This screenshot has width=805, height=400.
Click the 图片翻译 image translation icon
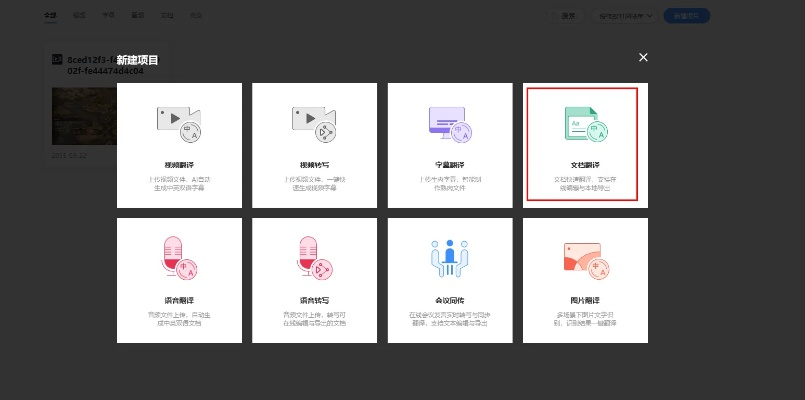(586, 258)
